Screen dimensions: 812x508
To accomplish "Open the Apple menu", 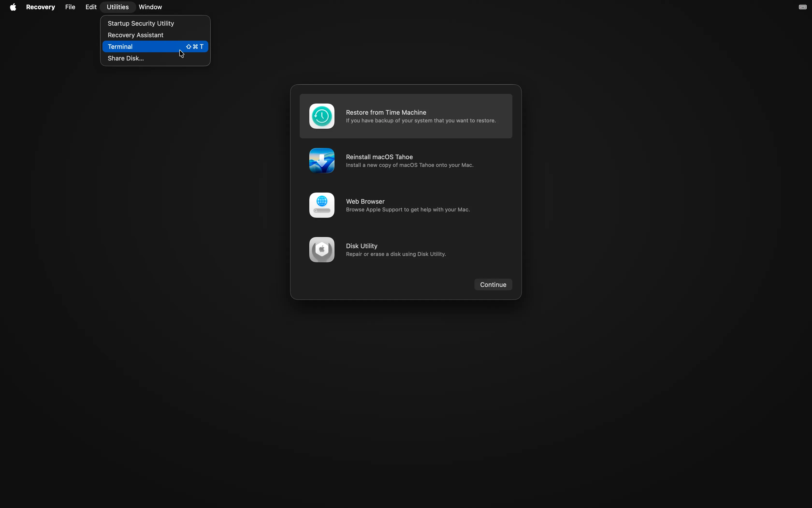I will (x=13, y=7).
